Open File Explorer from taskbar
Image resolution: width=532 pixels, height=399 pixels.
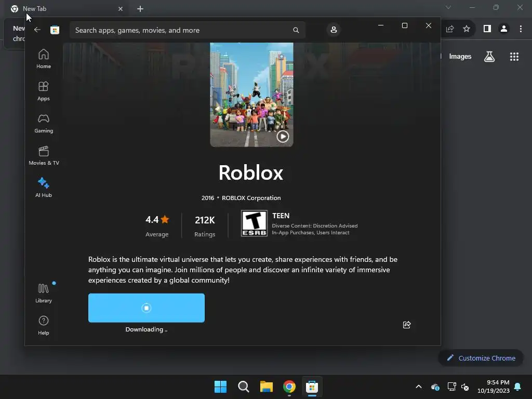tap(267, 387)
